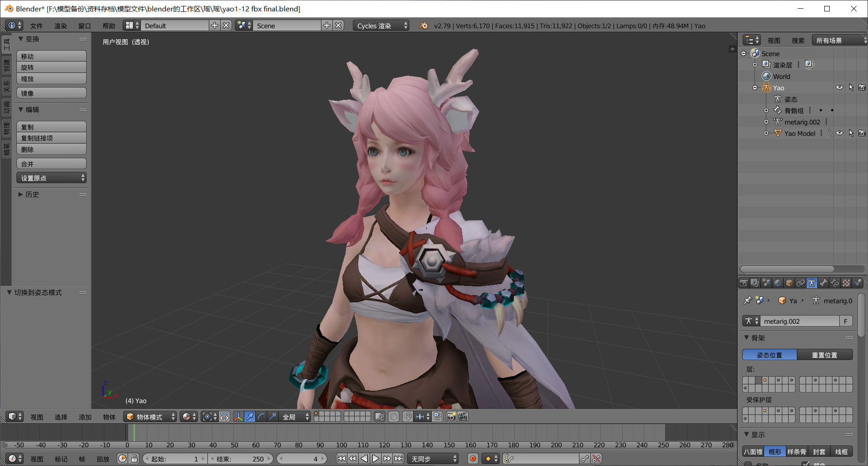The height and width of the screenshot is (466, 868).
Task: Click the add new scene plus button
Action: (x=327, y=26)
